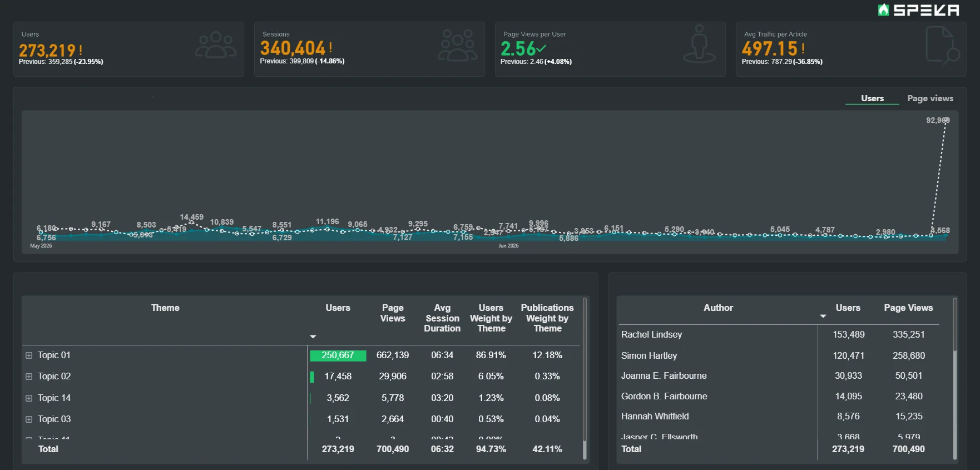Expand the Topic 03 row
980x470 pixels.
coord(29,419)
